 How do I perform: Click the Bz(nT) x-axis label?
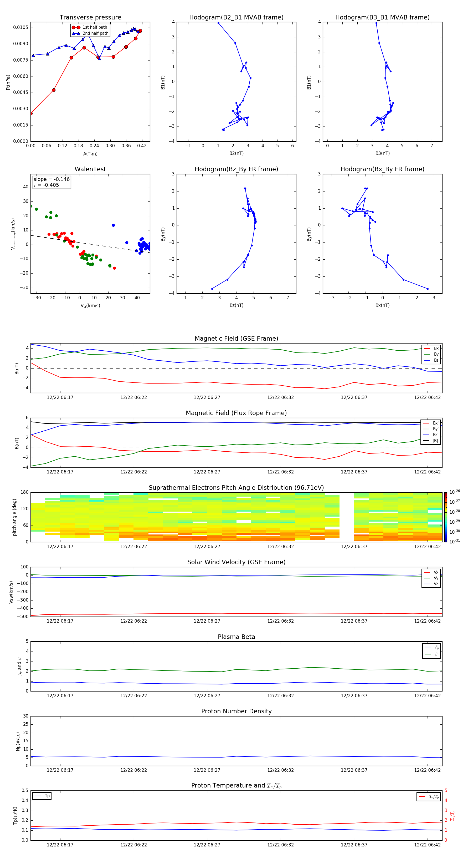point(236,305)
